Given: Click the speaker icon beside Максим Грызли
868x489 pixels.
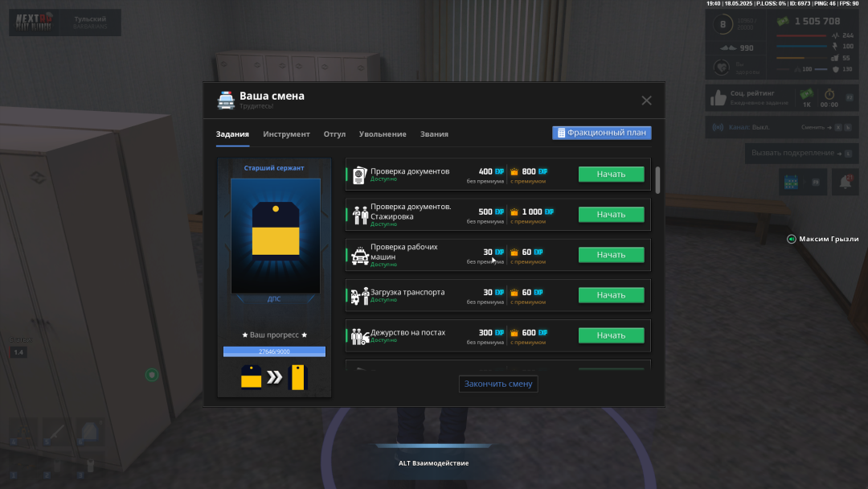Looking at the screenshot, I should (x=791, y=239).
